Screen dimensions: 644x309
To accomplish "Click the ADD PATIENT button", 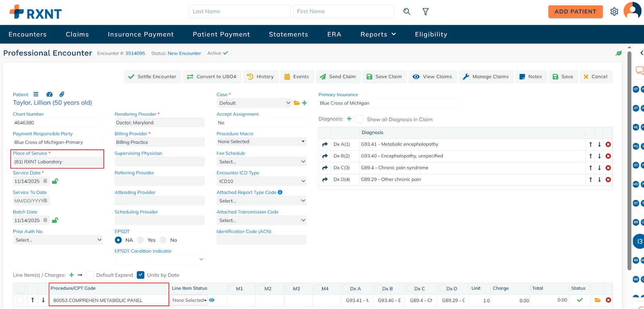I will click(x=575, y=12).
